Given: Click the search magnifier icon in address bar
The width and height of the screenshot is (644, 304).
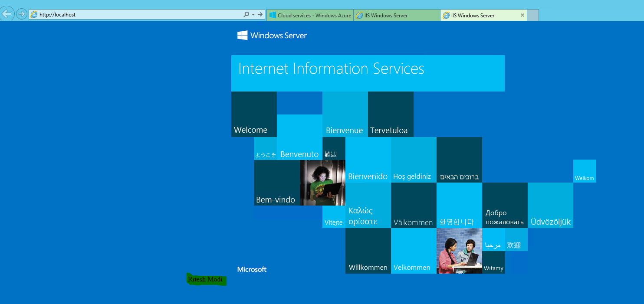Looking at the screenshot, I should [x=246, y=15].
